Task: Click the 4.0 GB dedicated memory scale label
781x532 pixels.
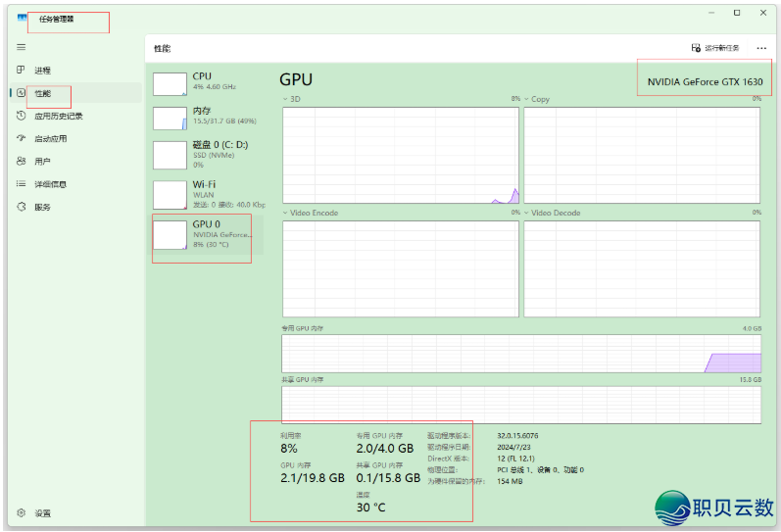Action: point(753,328)
